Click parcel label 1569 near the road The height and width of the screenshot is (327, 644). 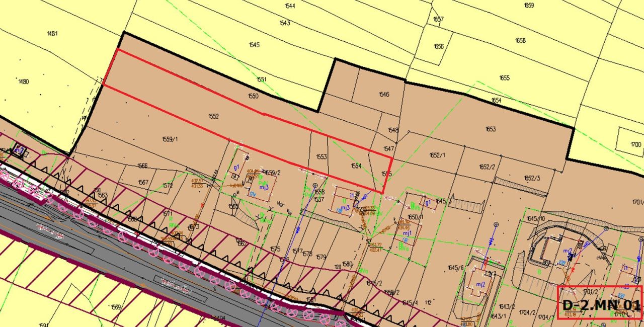(x=116, y=307)
